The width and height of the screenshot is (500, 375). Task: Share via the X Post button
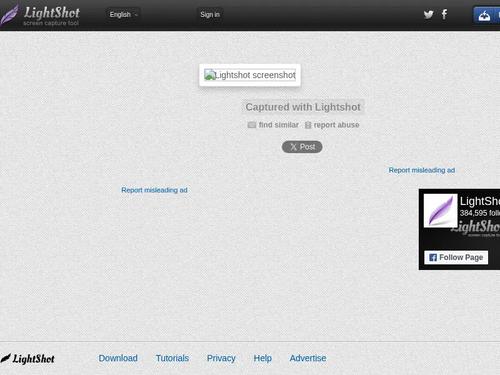tap(302, 147)
